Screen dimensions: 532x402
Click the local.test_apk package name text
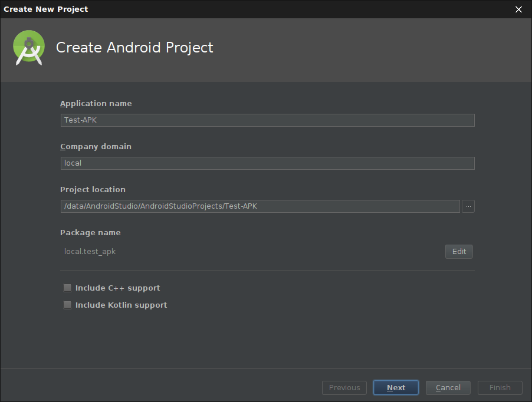pyautogui.click(x=90, y=252)
